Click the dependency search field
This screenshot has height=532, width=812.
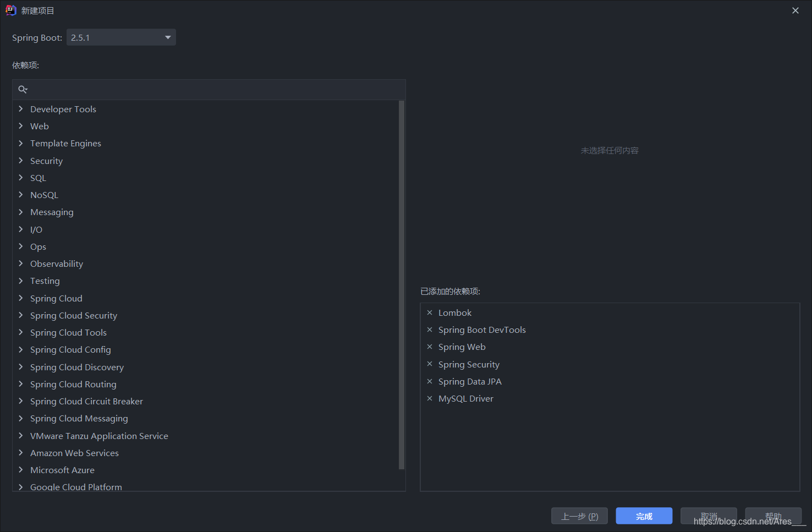(209, 89)
